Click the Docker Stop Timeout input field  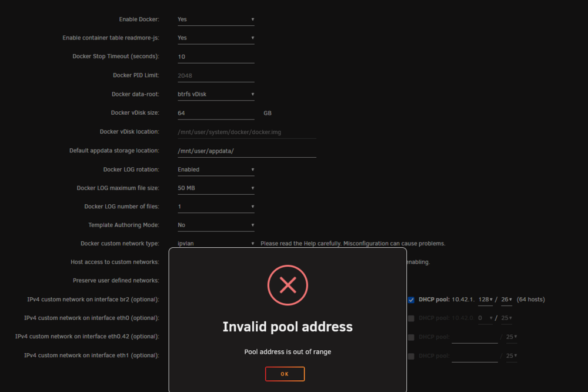(x=216, y=57)
